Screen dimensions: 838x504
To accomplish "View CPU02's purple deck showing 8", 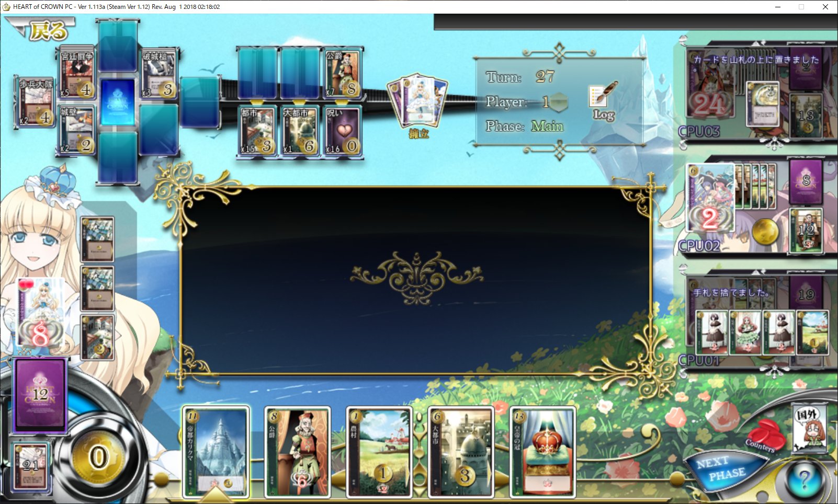I will click(806, 182).
